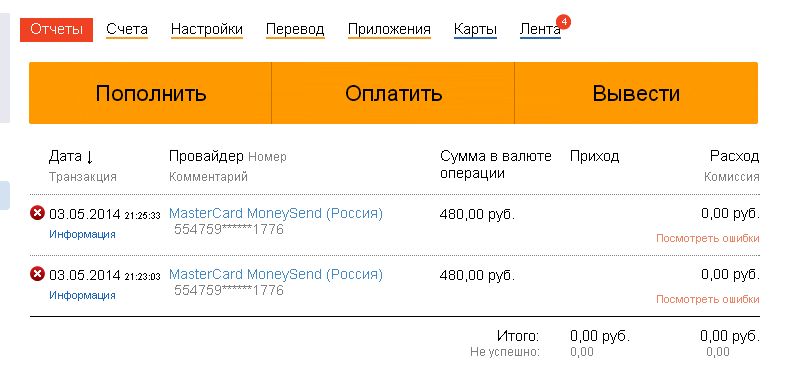Click the Вывести button

pos(636,93)
